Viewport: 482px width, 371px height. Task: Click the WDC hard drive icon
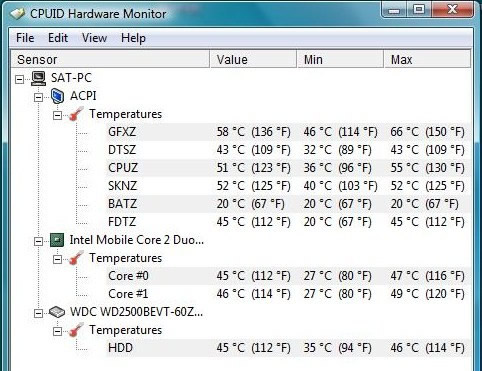(x=57, y=312)
